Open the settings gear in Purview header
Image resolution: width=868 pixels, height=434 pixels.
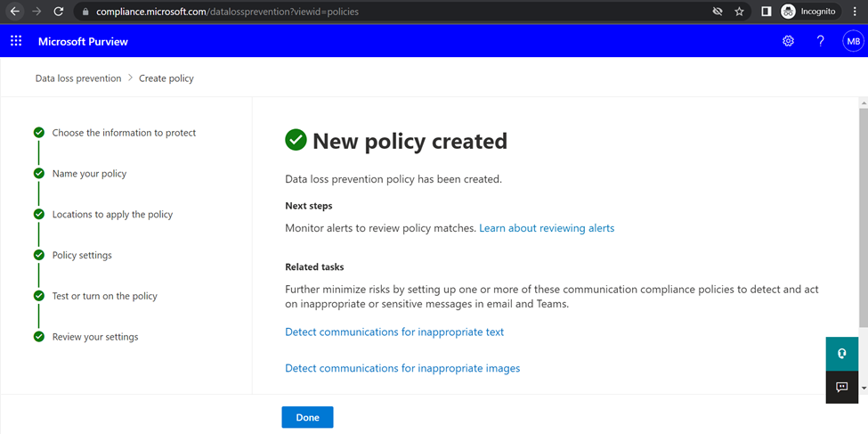pyautogui.click(x=788, y=41)
